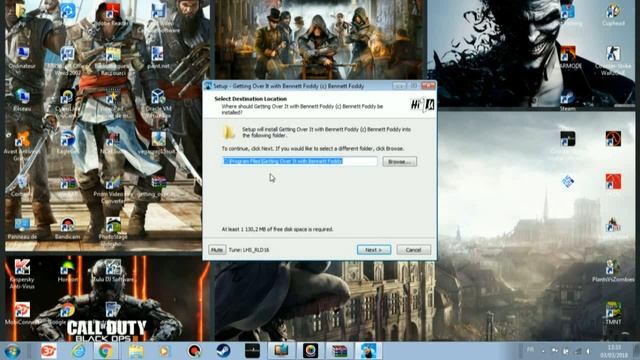Image resolution: width=640 pixels, height=360 pixels.
Task: Switch to the Setup installer taskbar item
Action: coord(369,351)
